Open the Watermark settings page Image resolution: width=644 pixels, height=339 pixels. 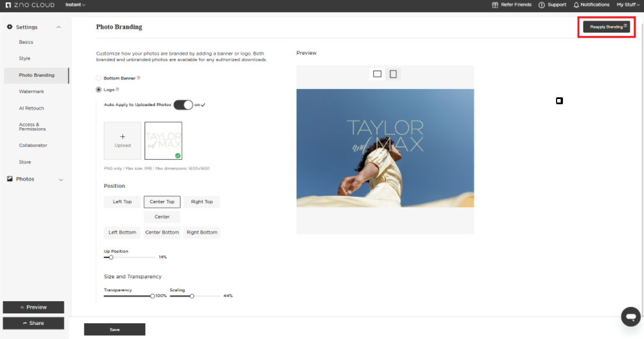[x=31, y=91]
